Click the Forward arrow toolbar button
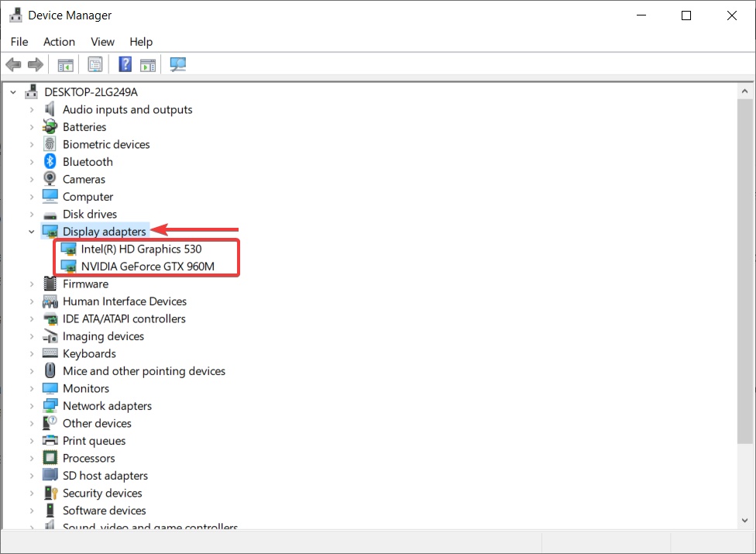 coord(36,64)
